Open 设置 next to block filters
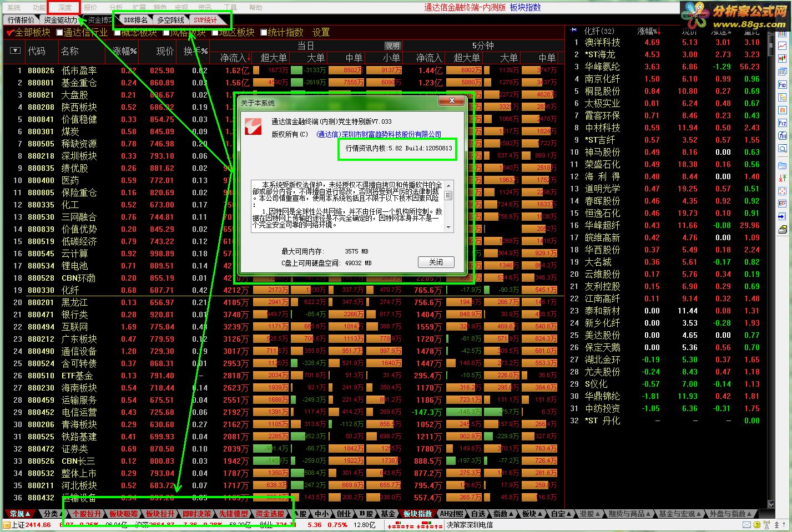This screenshot has height=532, width=792. [321, 33]
